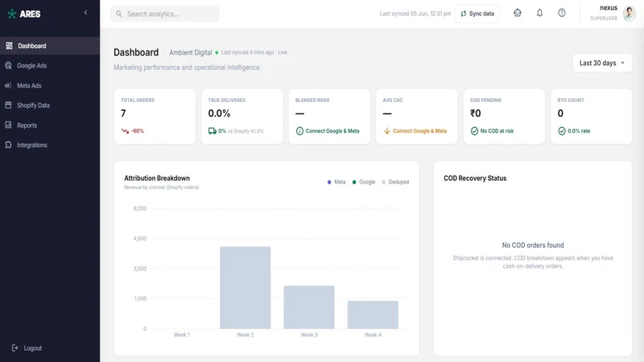
Task: Click the Blended ROAS info icon
Action: coord(299,131)
